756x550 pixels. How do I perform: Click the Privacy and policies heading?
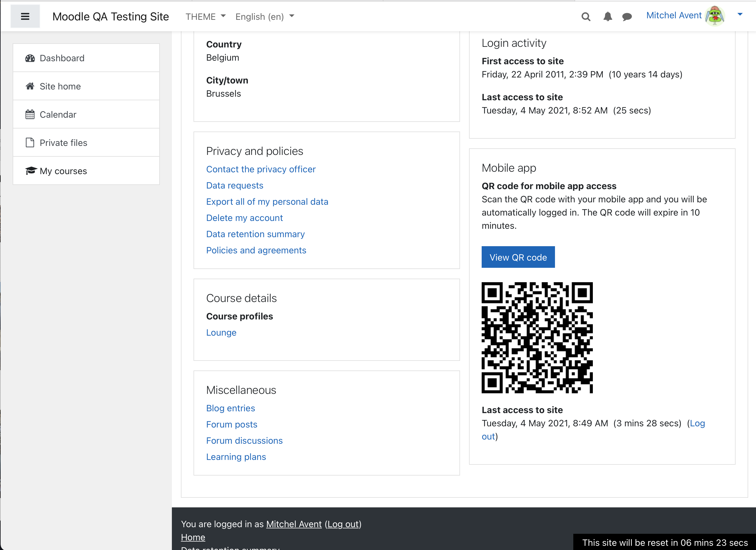[x=255, y=151]
